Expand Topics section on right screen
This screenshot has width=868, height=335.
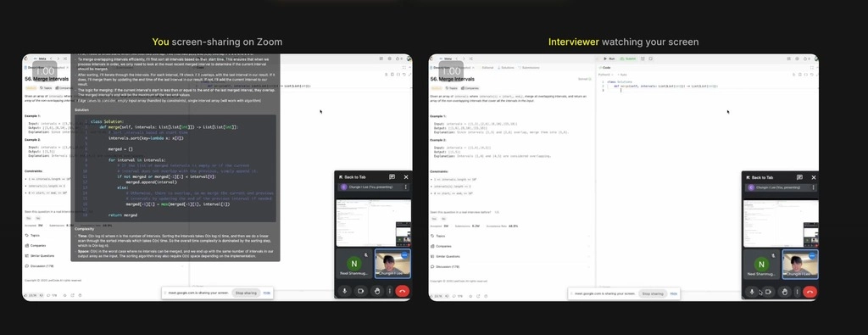[x=509, y=236]
